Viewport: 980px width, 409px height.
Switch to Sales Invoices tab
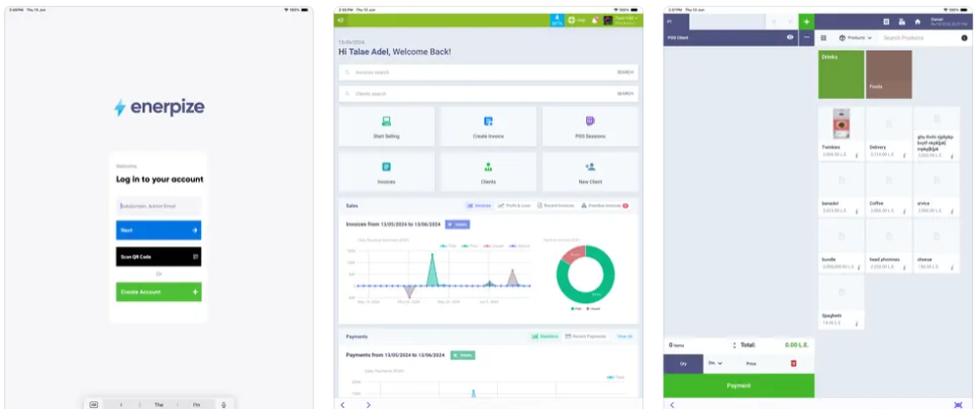[x=479, y=205]
